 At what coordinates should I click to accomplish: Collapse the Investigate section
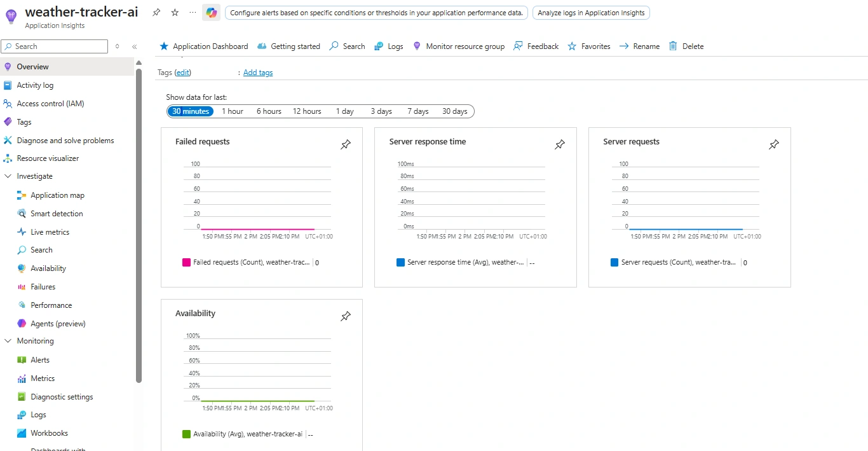[8, 176]
